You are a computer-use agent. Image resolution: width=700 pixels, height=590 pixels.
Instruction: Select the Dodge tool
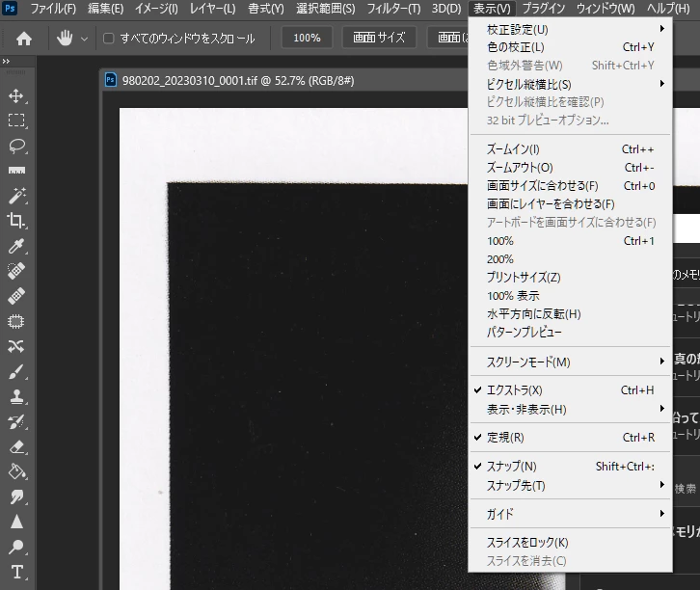tap(16, 547)
